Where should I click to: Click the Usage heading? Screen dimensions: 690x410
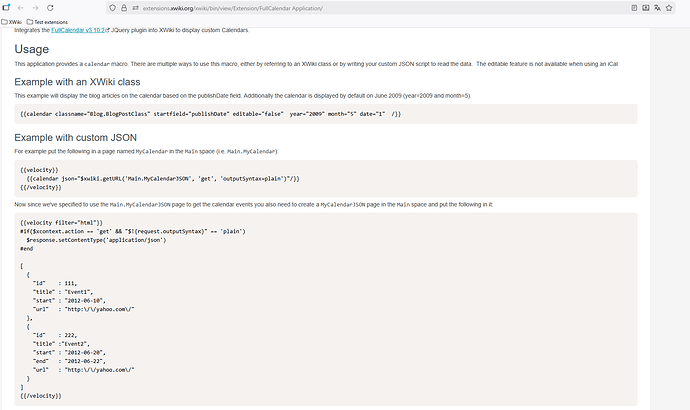pos(31,48)
